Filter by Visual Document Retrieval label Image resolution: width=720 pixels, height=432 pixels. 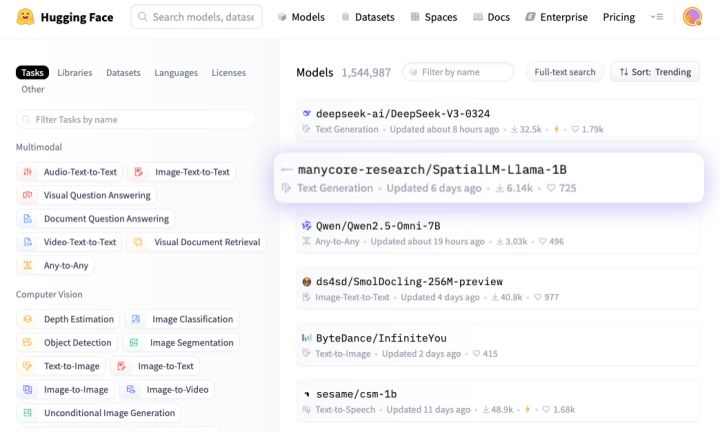click(207, 242)
